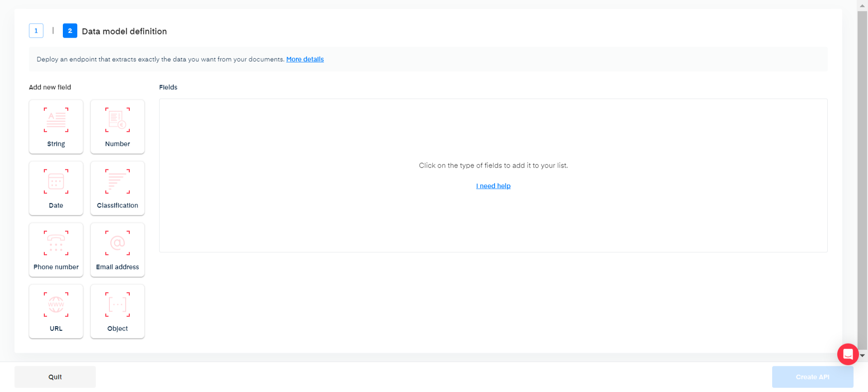Click the vertical scrollbar thumb
The image size is (868, 392).
coord(862,181)
